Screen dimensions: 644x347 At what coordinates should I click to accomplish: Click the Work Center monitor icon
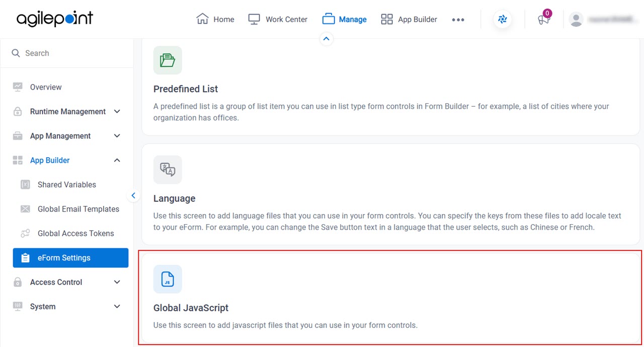click(x=254, y=19)
